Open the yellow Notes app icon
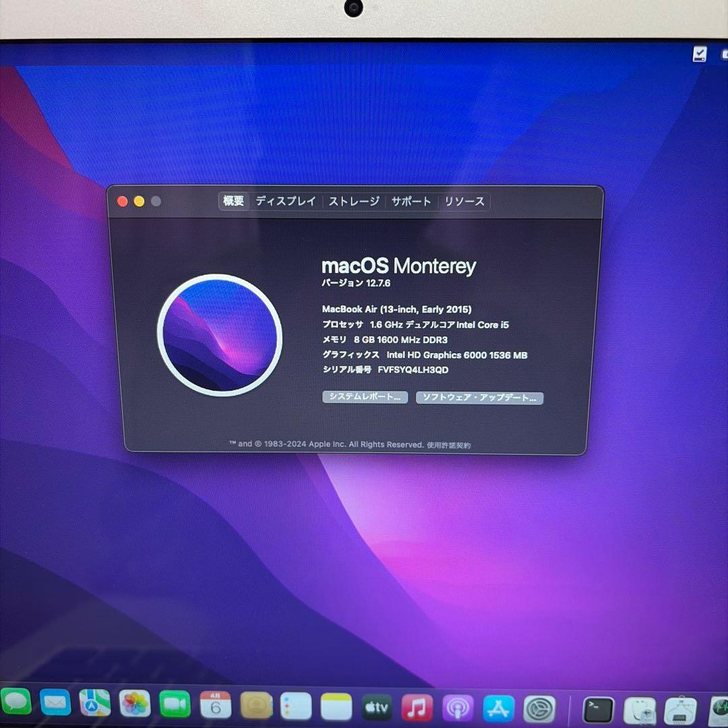Image resolution: width=728 pixels, height=728 pixels. 336,707
